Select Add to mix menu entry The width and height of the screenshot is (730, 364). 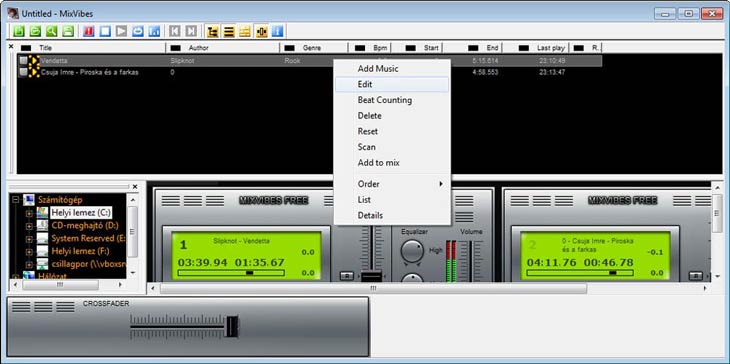[392, 162]
